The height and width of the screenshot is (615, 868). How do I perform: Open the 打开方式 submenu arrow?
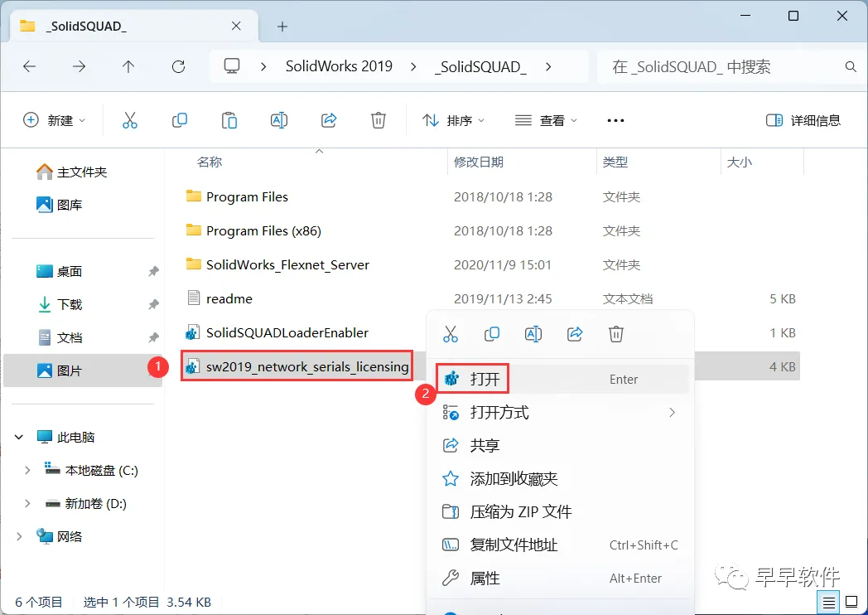pyautogui.click(x=672, y=412)
